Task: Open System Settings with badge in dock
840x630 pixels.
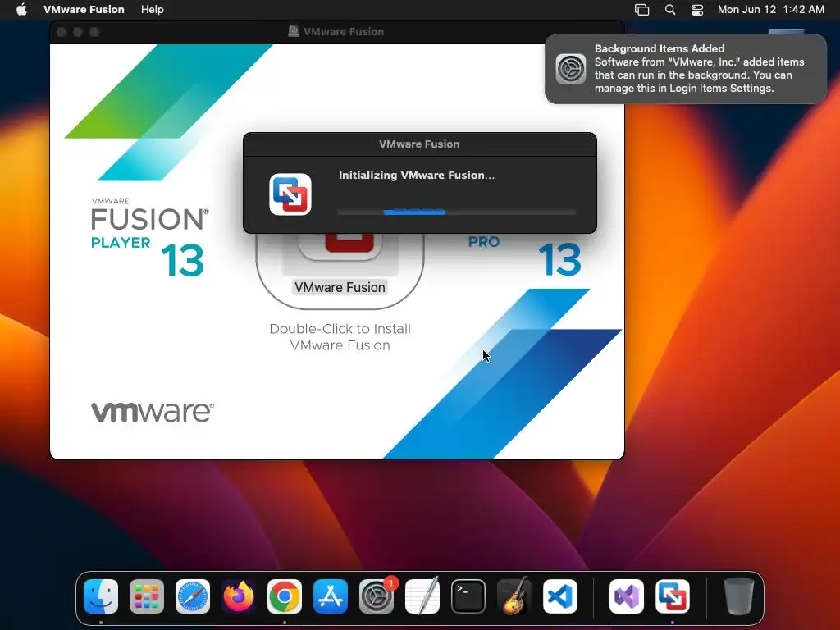Action: point(377,596)
